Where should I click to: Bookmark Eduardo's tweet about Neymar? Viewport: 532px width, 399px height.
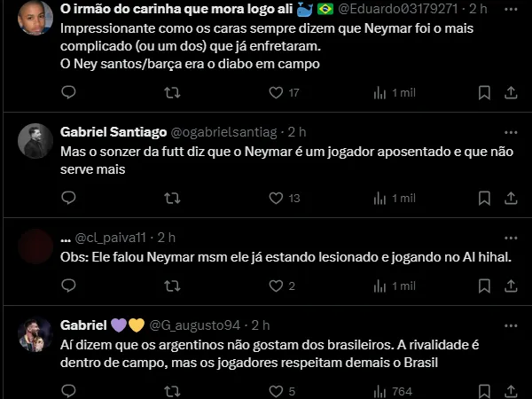click(484, 92)
